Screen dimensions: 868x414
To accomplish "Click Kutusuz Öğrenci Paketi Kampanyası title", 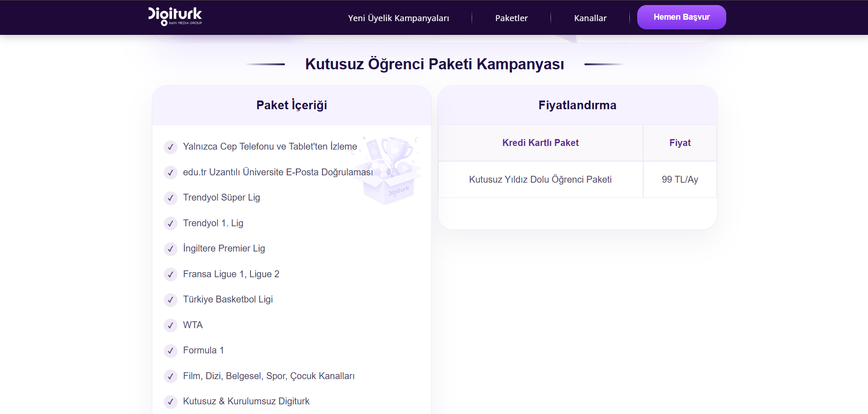I will tap(434, 64).
